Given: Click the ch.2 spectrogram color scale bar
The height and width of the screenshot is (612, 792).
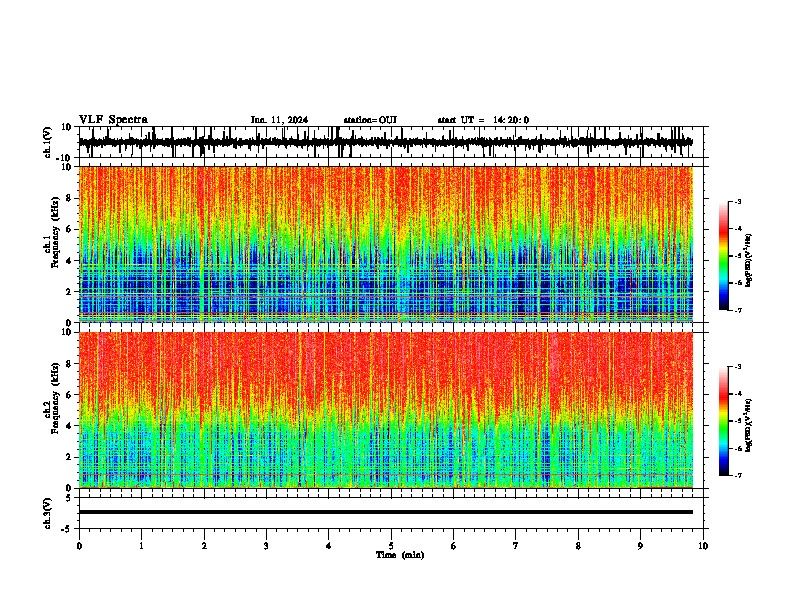Looking at the screenshot, I should (723, 421).
